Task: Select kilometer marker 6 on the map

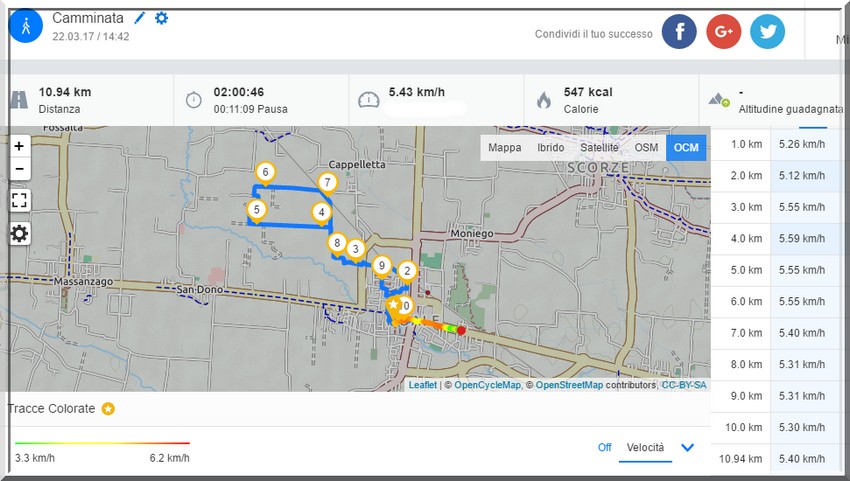Action: pos(265,174)
